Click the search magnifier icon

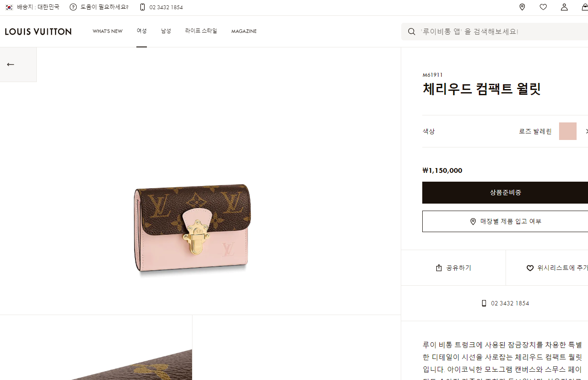point(412,32)
